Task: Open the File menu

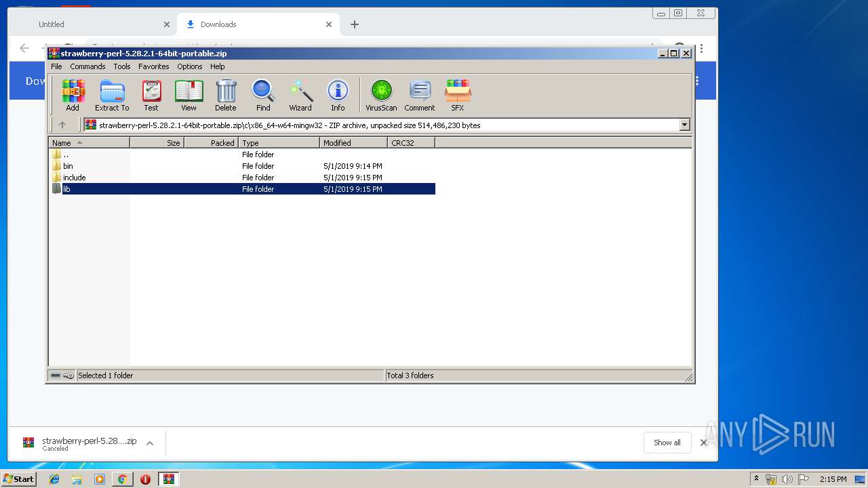Action: pyautogui.click(x=56, y=66)
